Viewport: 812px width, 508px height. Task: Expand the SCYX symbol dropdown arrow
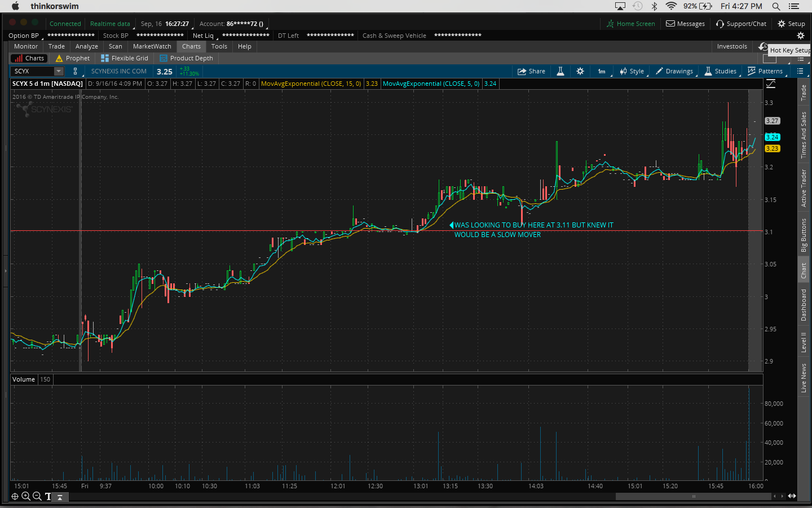pos(59,71)
